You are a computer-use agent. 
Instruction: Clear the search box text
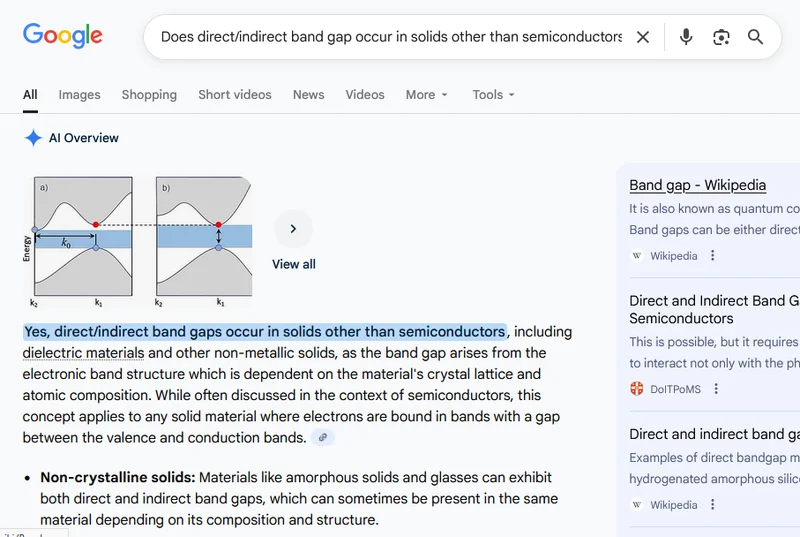(643, 37)
